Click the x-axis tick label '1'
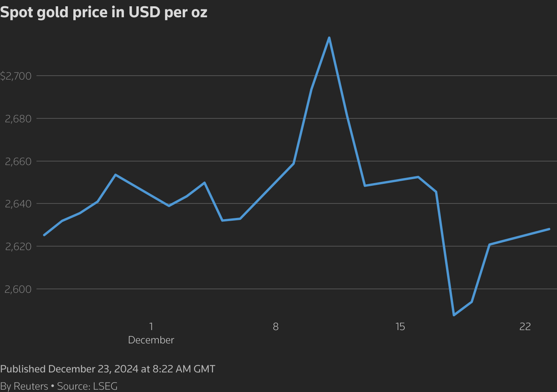The image size is (557, 392). click(151, 327)
